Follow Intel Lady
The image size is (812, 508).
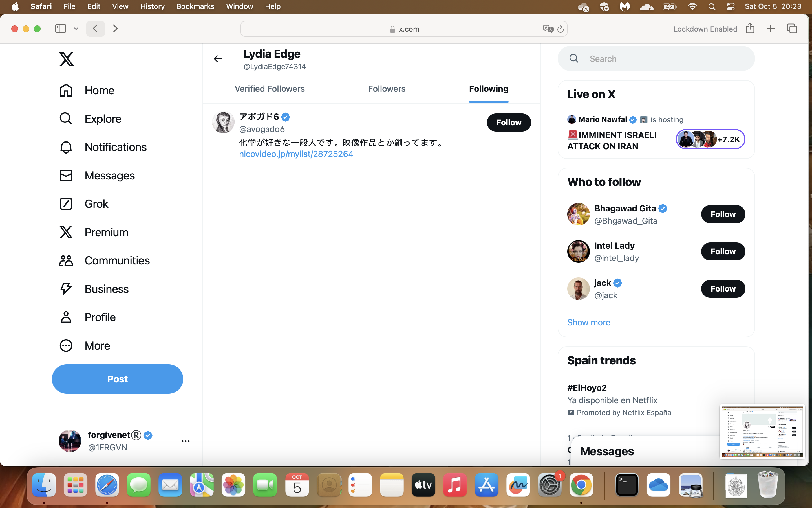[x=723, y=251]
